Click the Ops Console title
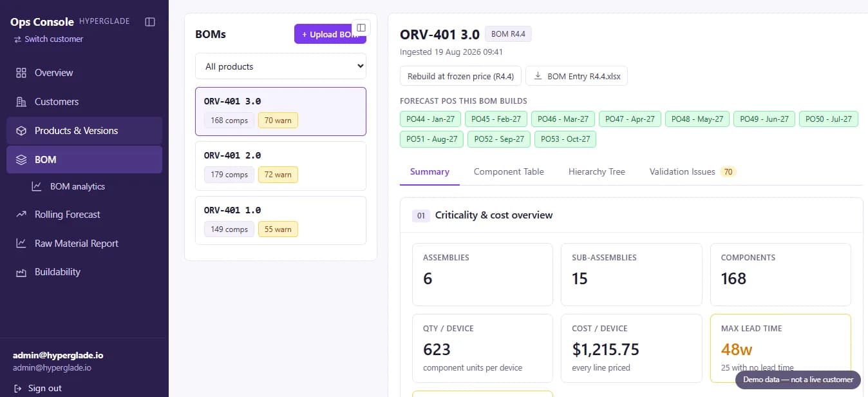The image size is (868, 397). [42, 22]
